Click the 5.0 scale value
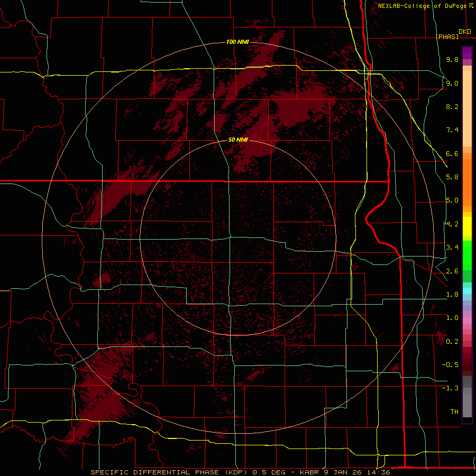The image size is (476, 476). point(452,200)
